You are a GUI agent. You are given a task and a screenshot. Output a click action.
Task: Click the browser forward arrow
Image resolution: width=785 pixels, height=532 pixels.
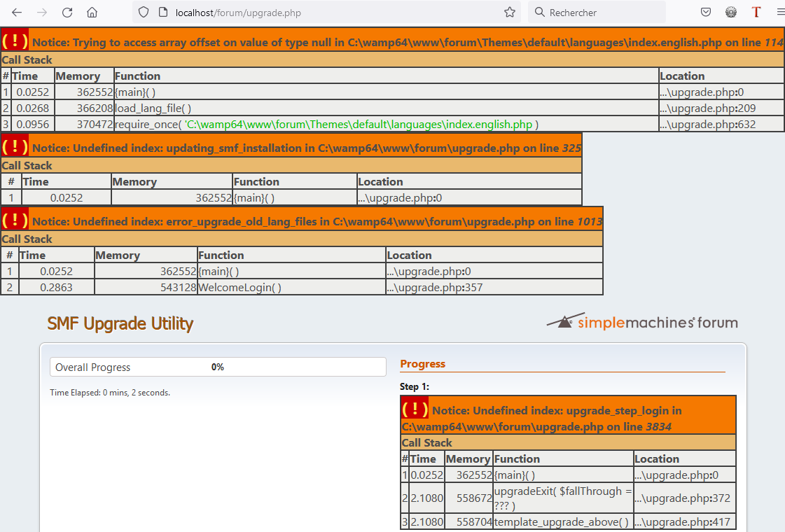point(42,13)
